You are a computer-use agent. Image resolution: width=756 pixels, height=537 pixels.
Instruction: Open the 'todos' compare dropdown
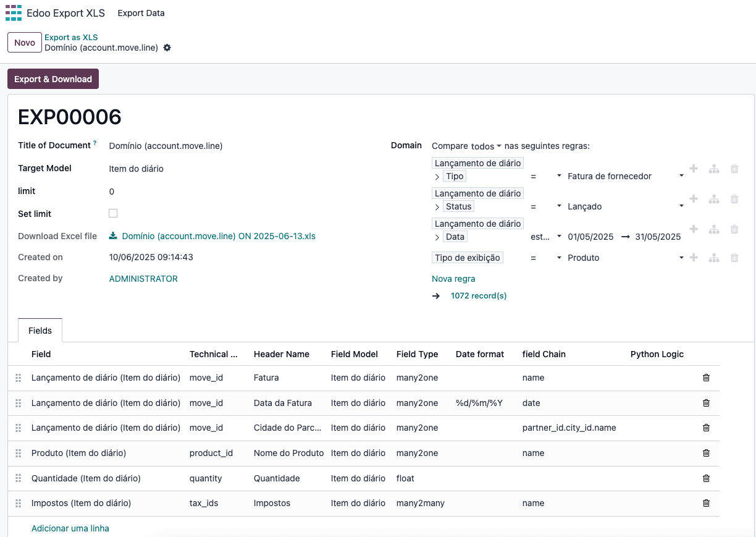(x=485, y=146)
